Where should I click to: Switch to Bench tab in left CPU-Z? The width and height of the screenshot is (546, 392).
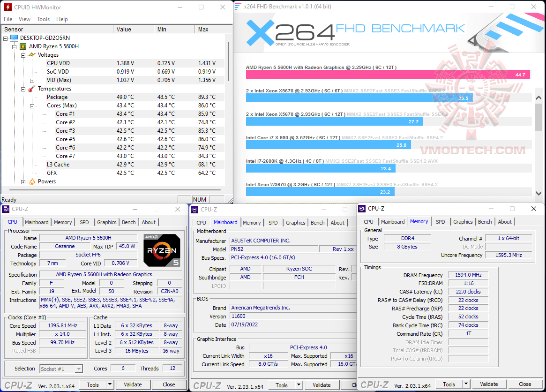point(129,222)
